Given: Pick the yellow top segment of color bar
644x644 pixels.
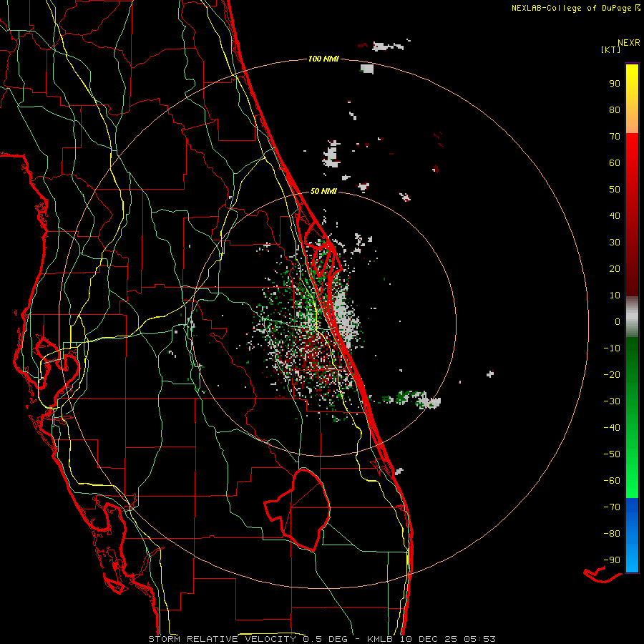Looking at the screenshot, I should (632, 98).
